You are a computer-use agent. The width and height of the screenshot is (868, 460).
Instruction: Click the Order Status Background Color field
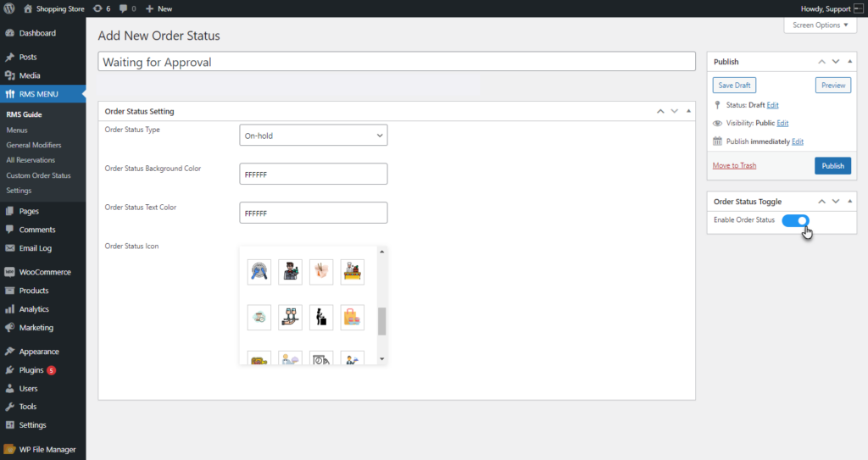pyautogui.click(x=314, y=174)
